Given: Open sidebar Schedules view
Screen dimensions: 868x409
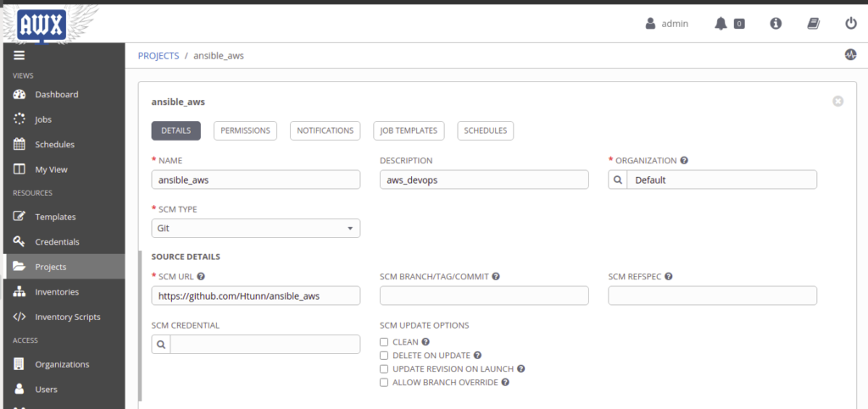Looking at the screenshot, I should [x=55, y=144].
